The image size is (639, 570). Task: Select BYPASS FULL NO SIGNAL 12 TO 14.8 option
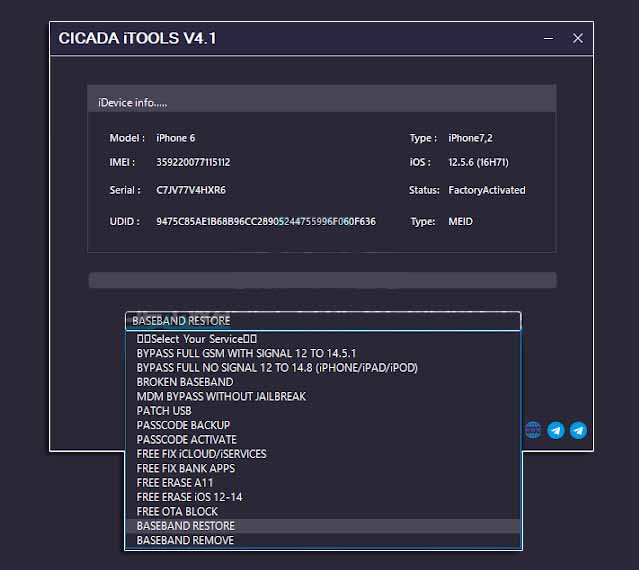pos(323,368)
